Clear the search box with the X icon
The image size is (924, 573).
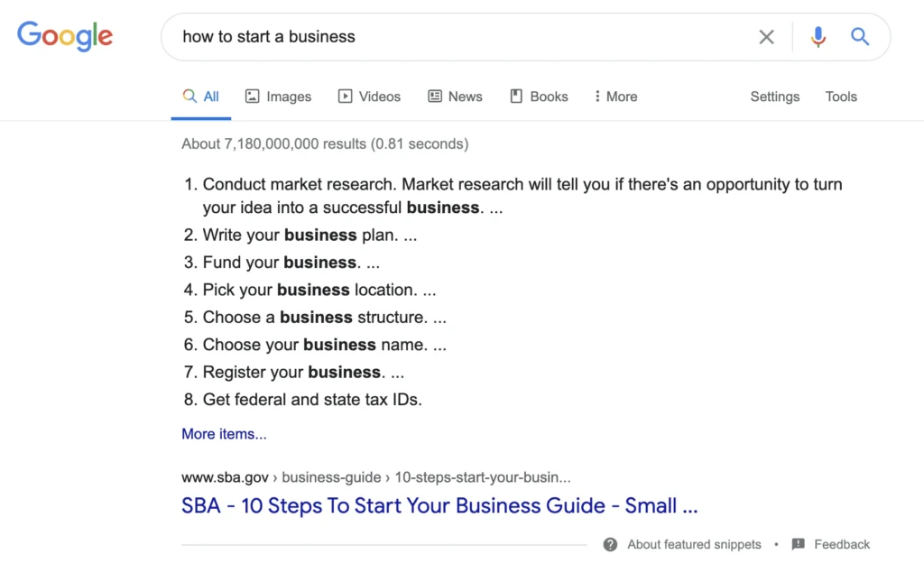[x=766, y=37]
